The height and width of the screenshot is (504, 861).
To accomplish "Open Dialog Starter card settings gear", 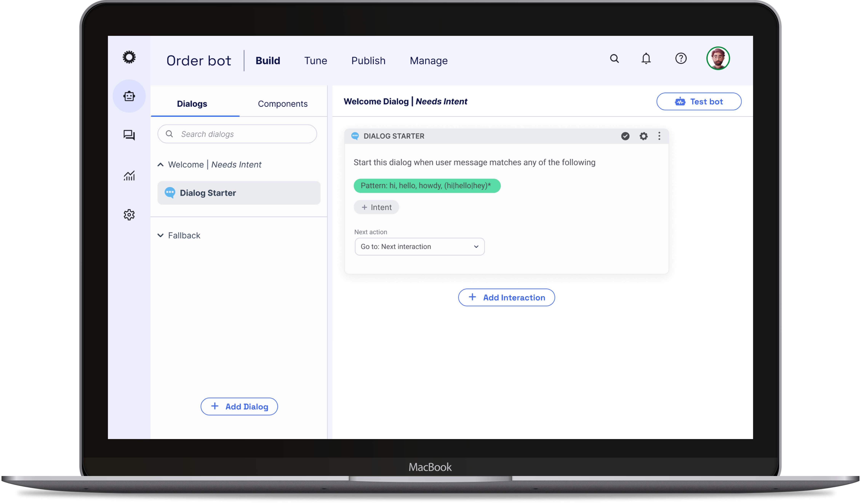I will click(x=643, y=136).
